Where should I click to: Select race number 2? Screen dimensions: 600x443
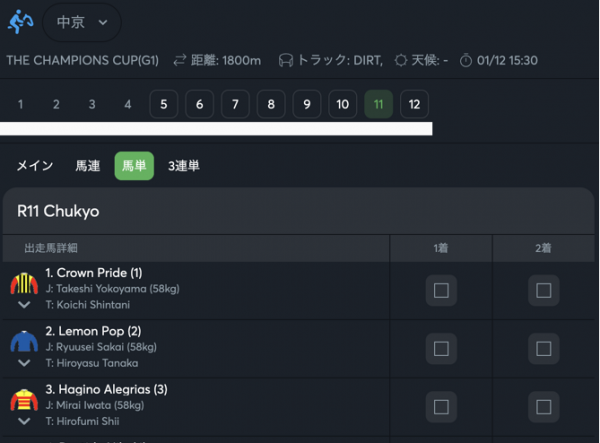tap(56, 104)
